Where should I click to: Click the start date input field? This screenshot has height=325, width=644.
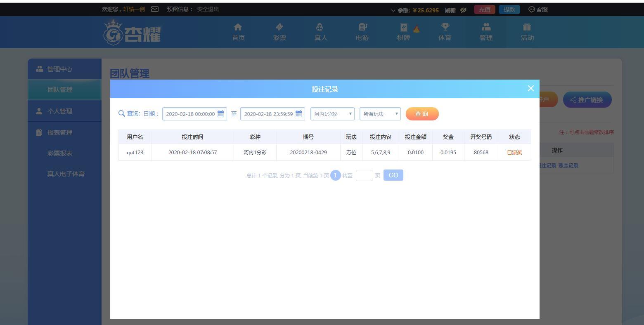(194, 114)
